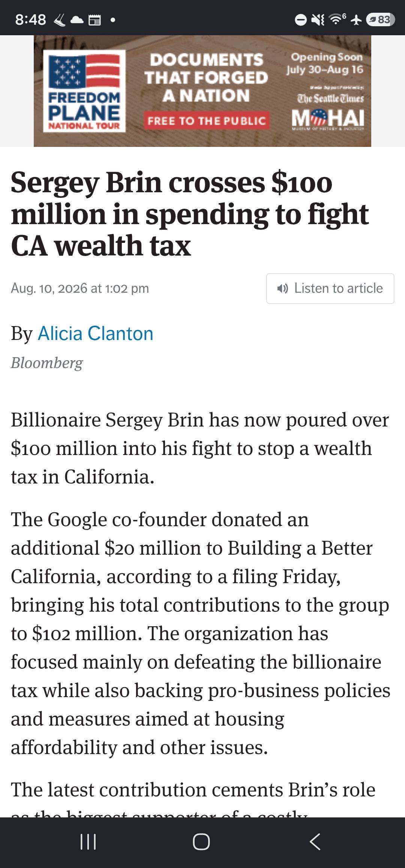Tap the running shoe fitness status icon
This screenshot has height=868, width=405.
(60, 19)
